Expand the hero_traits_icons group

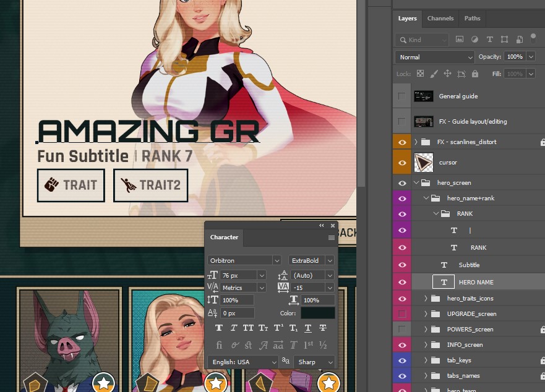tap(426, 298)
